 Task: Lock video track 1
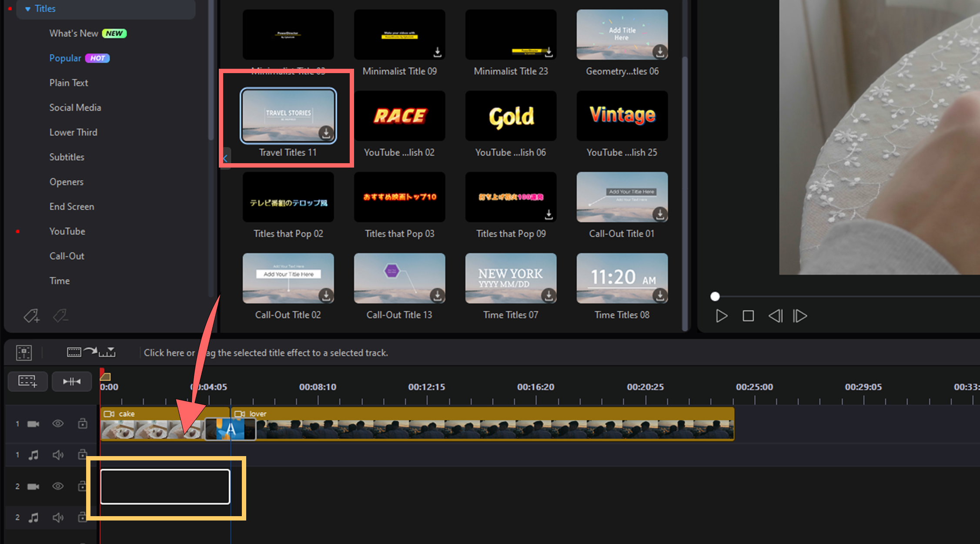(83, 423)
